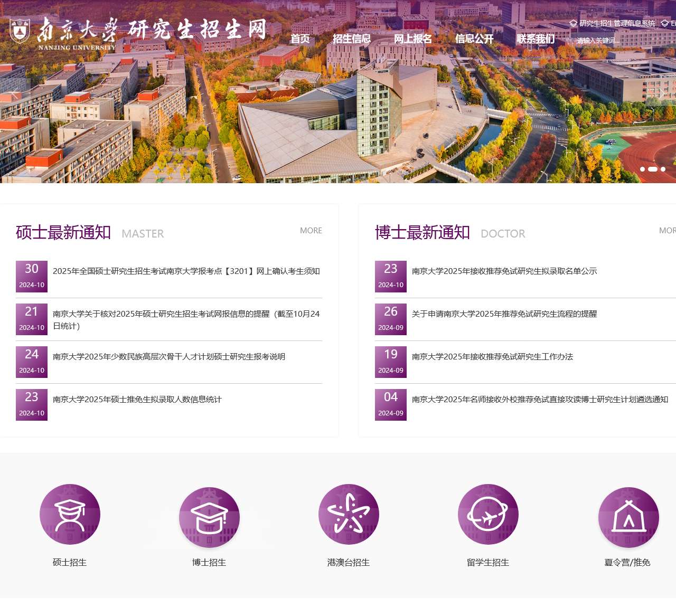Click the layered icon beside 研究生招生管理信息系统
The width and height of the screenshot is (676, 616).
coord(573,23)
